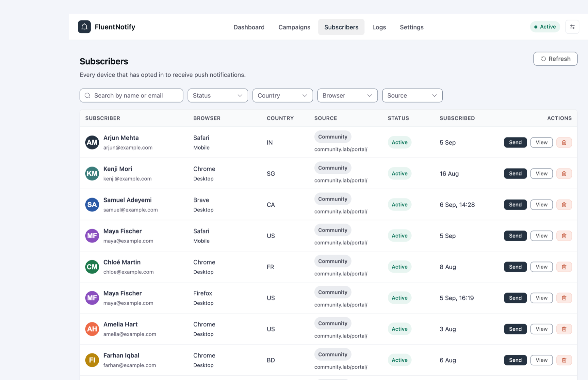588x380 pixels.
Task: View Samuel Adeyemi's subscriber details
Action: click(541, 205)
